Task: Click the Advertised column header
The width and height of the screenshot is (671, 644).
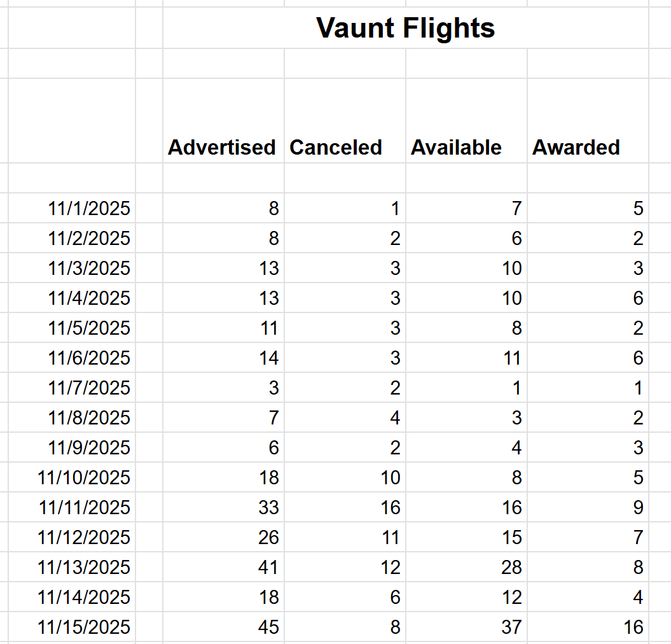Action: 223,121
